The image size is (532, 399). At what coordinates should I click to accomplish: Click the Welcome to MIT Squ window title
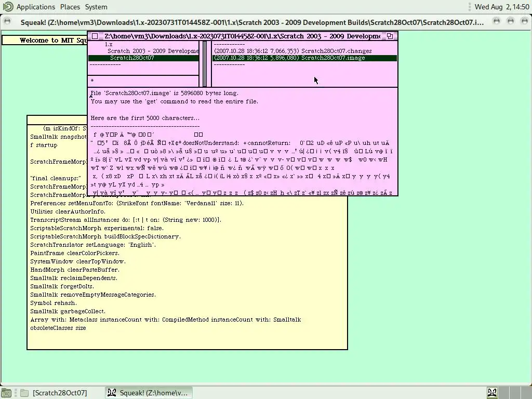click(x=54, y=41)
